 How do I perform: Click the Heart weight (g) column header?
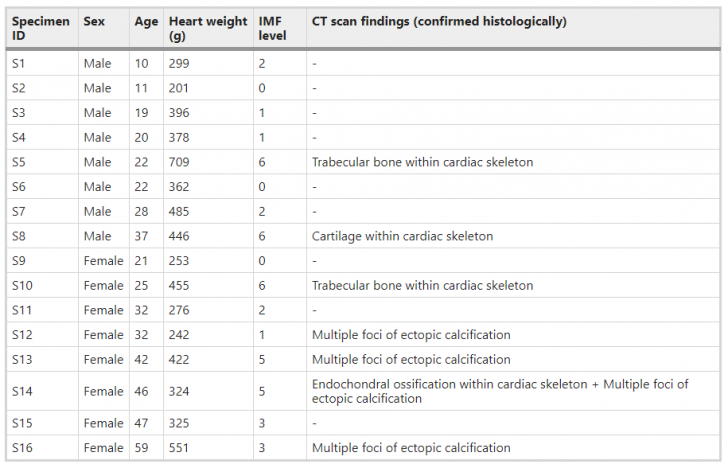click(x=208, y=28)
